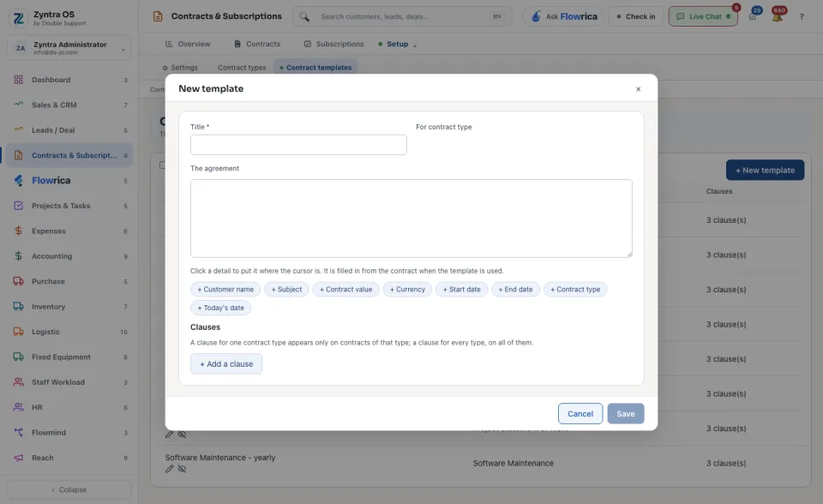Click the Software Maintenance contract type cell
This screenshot has height=504, width=823.
pyautogui.click(x=513, y=463)
